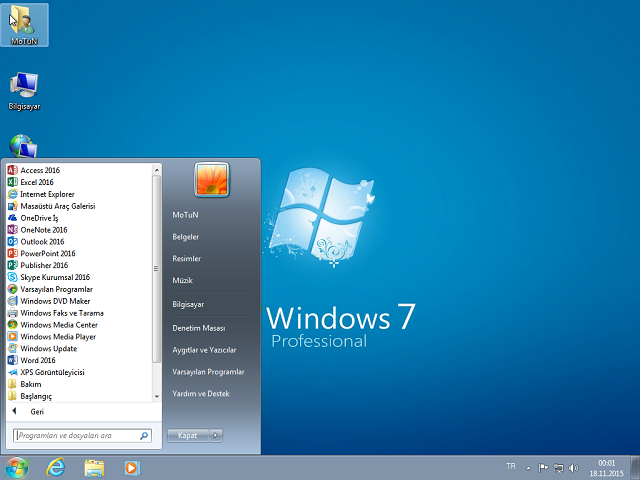Launch Windows DVD Maker icon
Image resolution: width=640 pixels, height=480 pixels.
pos(13,301)
